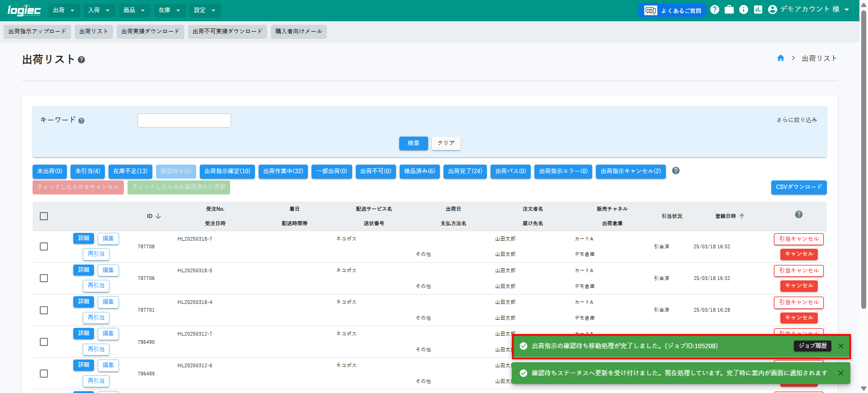Open the FAQ よくあるご質問 button
Image resolution: width=868 pixels, height=393 pixels.
click(672, 10)
